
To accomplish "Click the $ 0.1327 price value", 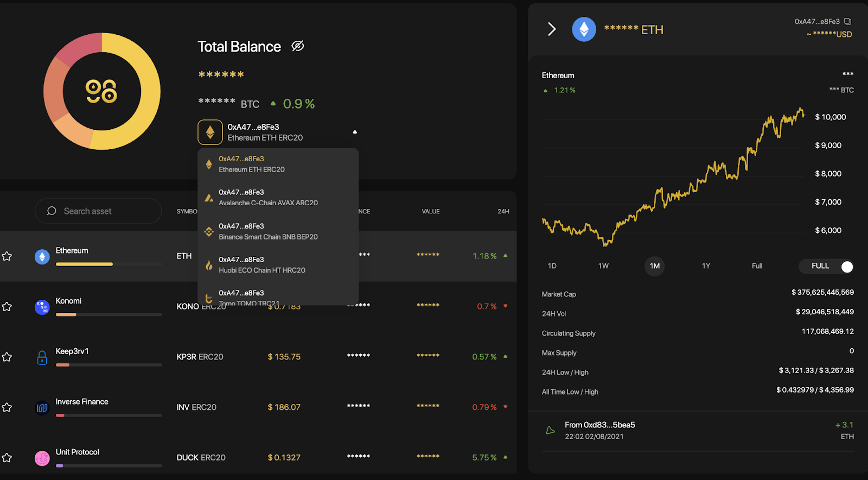I will click(x=284, y=458).
